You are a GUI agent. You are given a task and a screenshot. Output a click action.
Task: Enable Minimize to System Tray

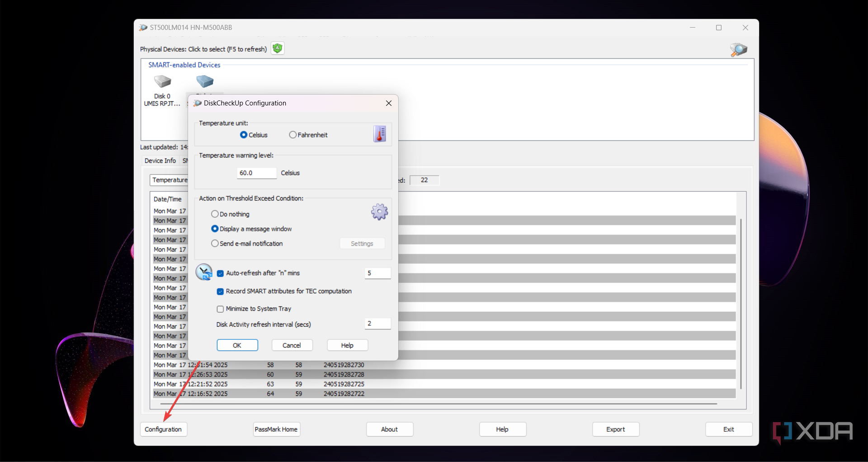220,309
